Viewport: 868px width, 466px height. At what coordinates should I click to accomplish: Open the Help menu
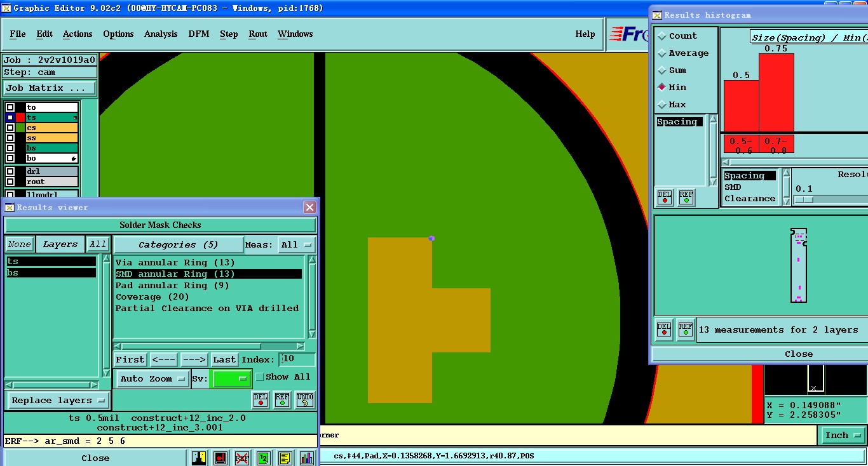(x=585, y=34)
